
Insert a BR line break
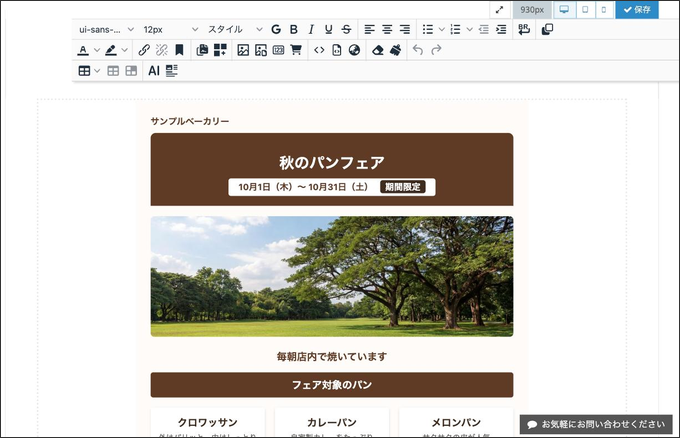coord(524,29)
